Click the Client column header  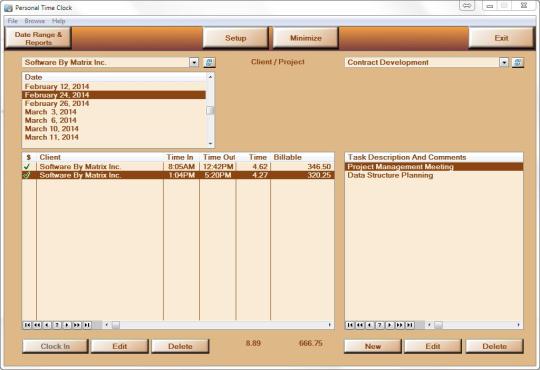pos(100,157)
